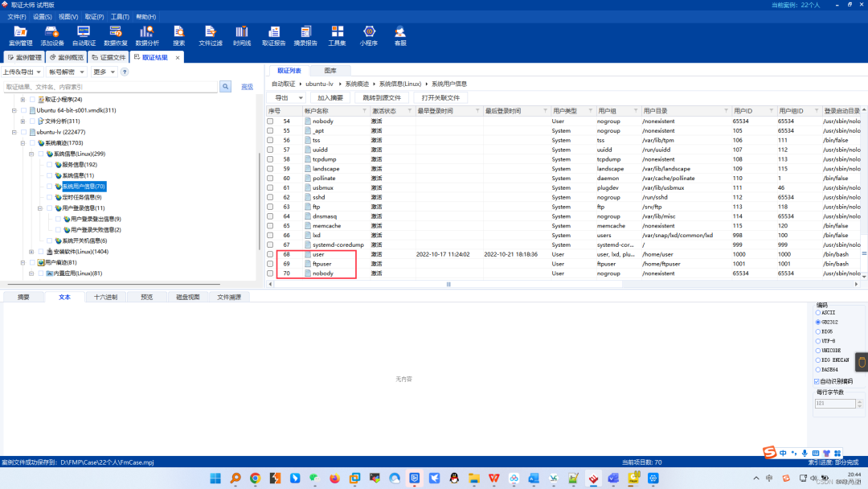Click the microphone icon on IME bar
This screenshot has height=489, width=868.
click(805, 453)
